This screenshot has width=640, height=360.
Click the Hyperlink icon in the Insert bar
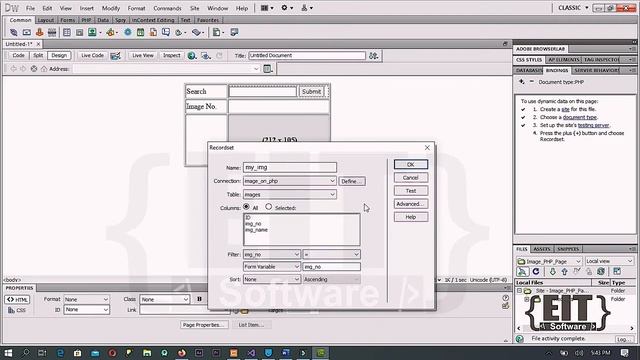click(13, 32)
